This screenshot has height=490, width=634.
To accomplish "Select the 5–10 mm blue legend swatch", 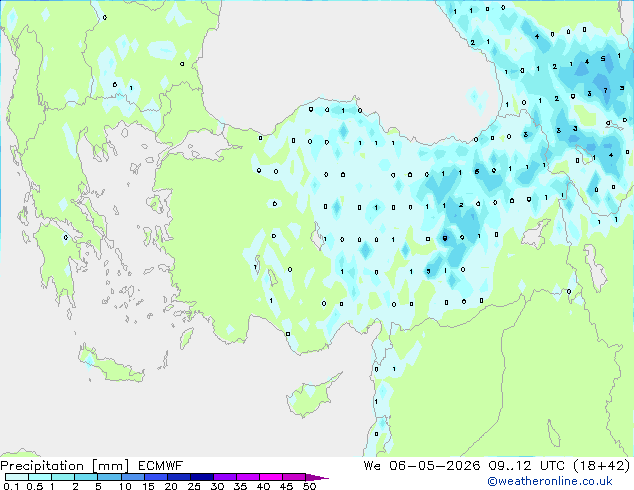I will (x=109, y=477).
